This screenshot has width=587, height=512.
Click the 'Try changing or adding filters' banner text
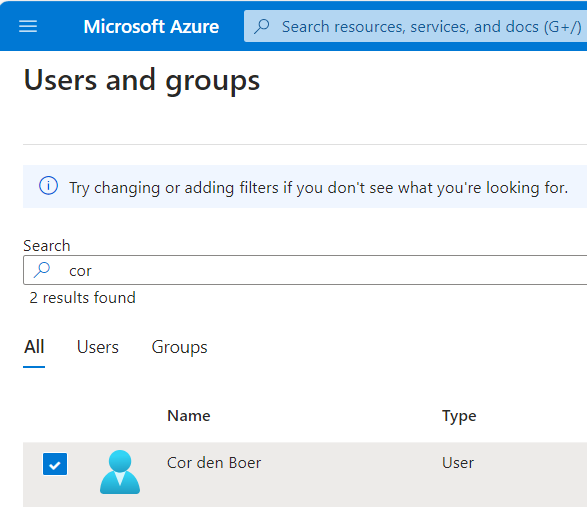(x=319, y=188)
